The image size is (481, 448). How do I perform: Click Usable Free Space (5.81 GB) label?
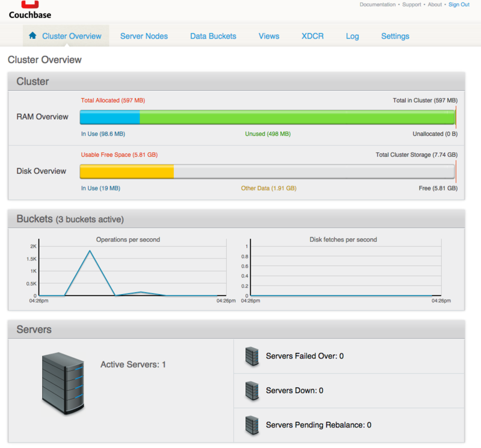(119, 155)
